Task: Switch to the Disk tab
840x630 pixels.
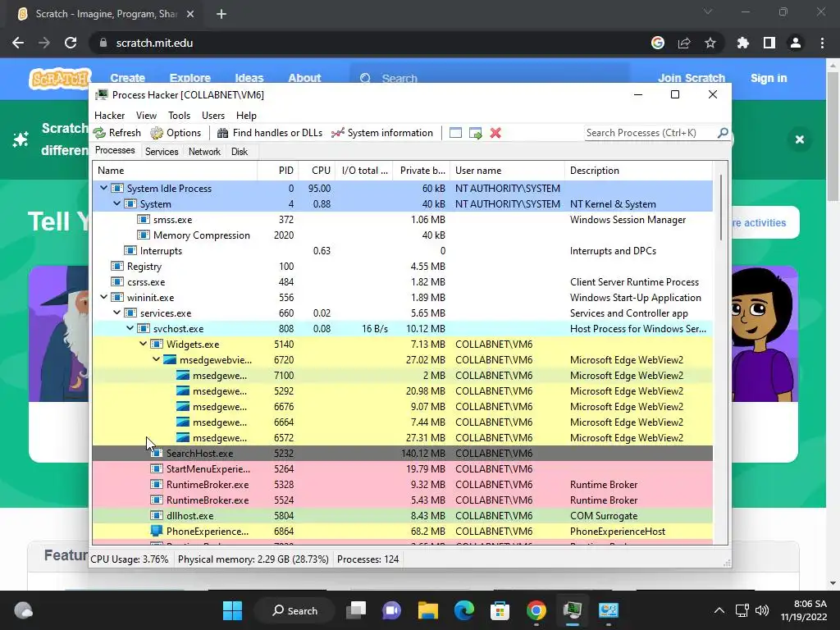Action: click(240, 152)
